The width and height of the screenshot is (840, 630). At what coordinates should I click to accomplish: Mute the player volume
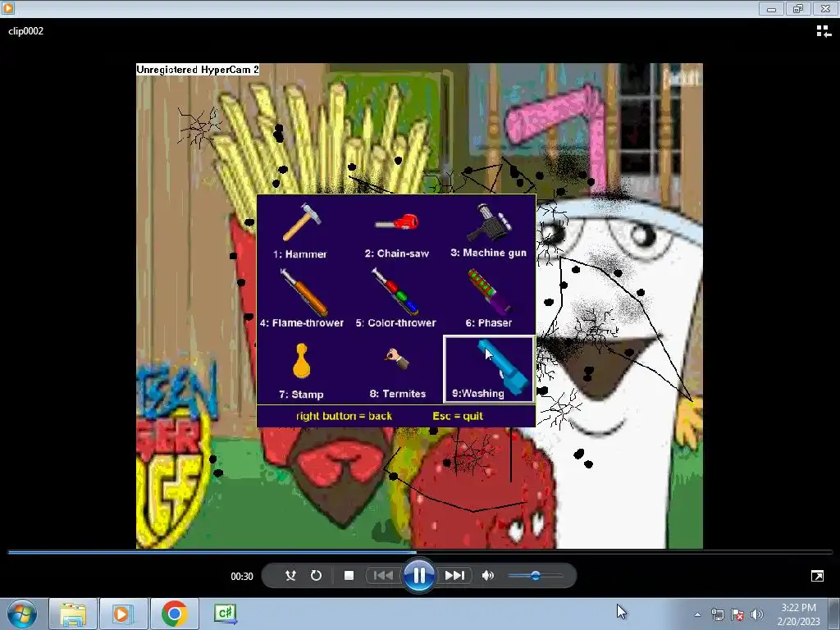(487, 575)
